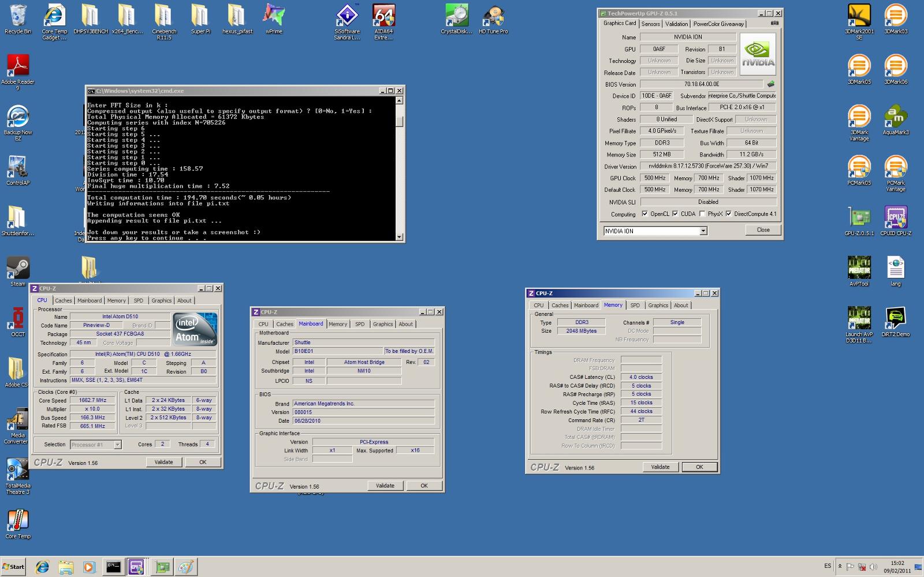This screenshot has height=577, width=924.
Task: Click Close button in GPU-Z
Action: tap(763, 230)
